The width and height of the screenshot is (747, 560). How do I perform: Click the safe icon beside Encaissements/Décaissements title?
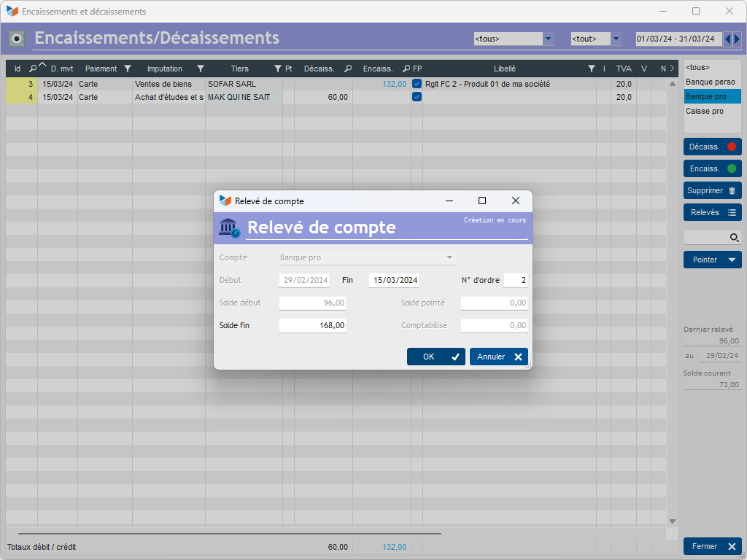[18, 38]
